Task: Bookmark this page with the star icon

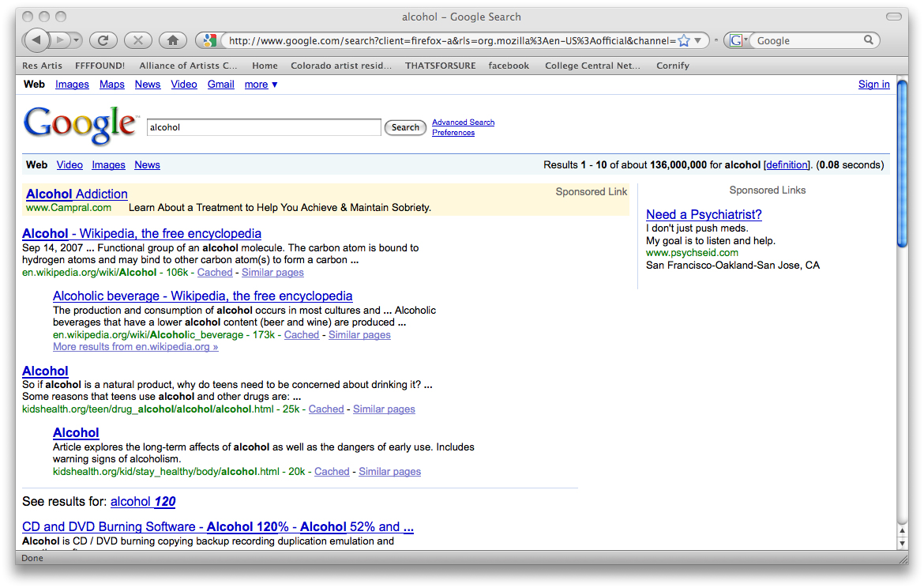Action: click(684, 40)
